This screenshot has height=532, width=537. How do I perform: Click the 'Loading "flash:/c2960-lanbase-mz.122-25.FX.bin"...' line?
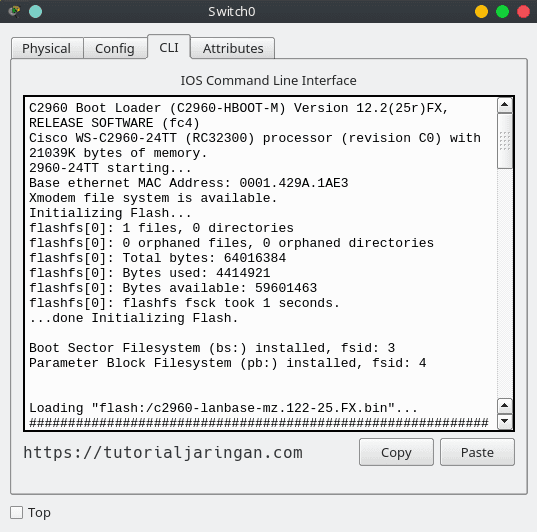pos(223,408)
